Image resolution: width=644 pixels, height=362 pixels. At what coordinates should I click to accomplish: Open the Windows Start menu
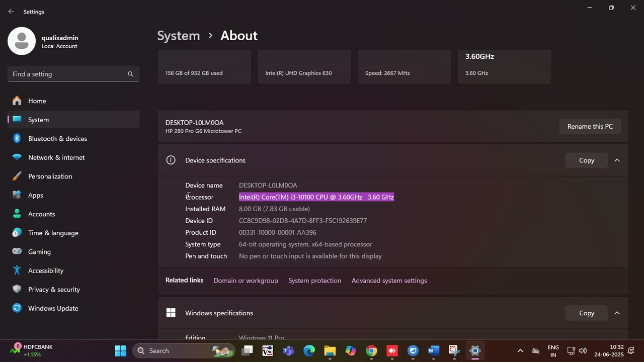pos(120,351)
